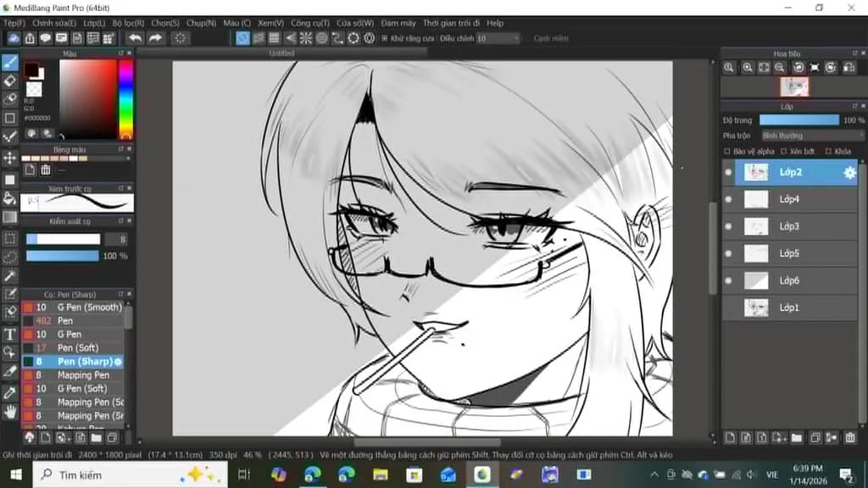Hide layer Lớp5 visibility dot
The image size is (868, 488).
pos(728,253)
